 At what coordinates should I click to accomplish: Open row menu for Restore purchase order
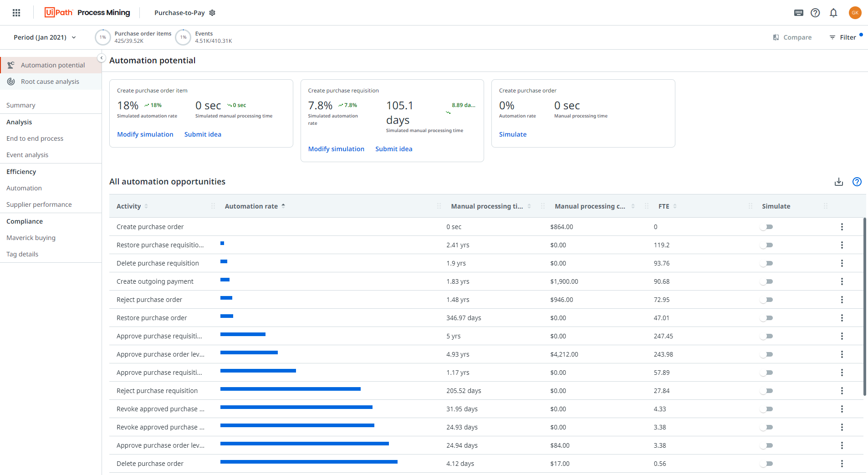842,318
